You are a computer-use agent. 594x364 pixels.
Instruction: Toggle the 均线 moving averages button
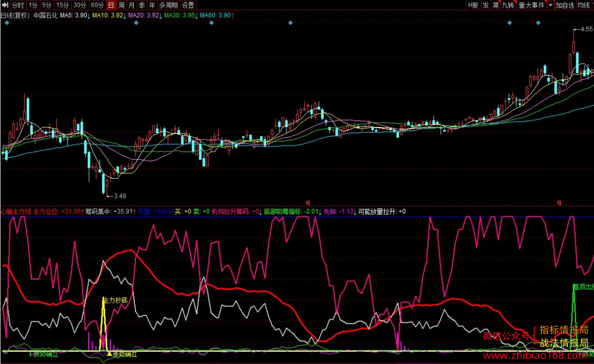[x=584, y=5]
